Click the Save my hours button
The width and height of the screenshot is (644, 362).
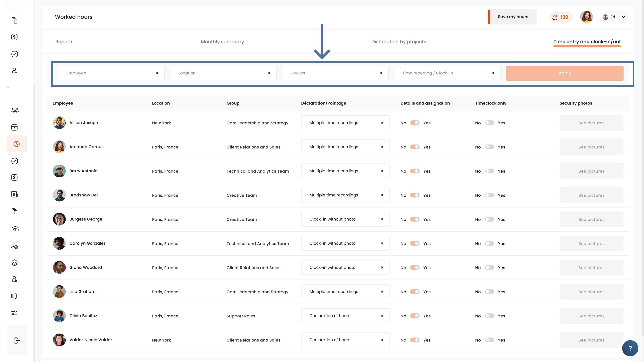[x=512, y=17]
